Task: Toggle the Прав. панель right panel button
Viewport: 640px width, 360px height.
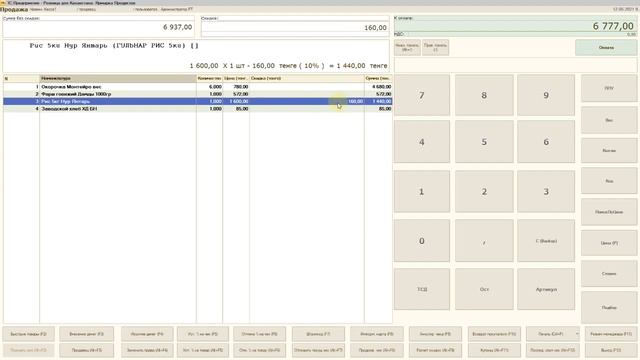Action: [x=436, y=48]
